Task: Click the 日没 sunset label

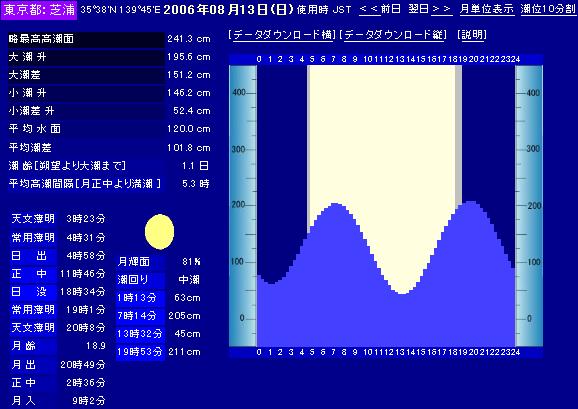Action: coord(29,292)
